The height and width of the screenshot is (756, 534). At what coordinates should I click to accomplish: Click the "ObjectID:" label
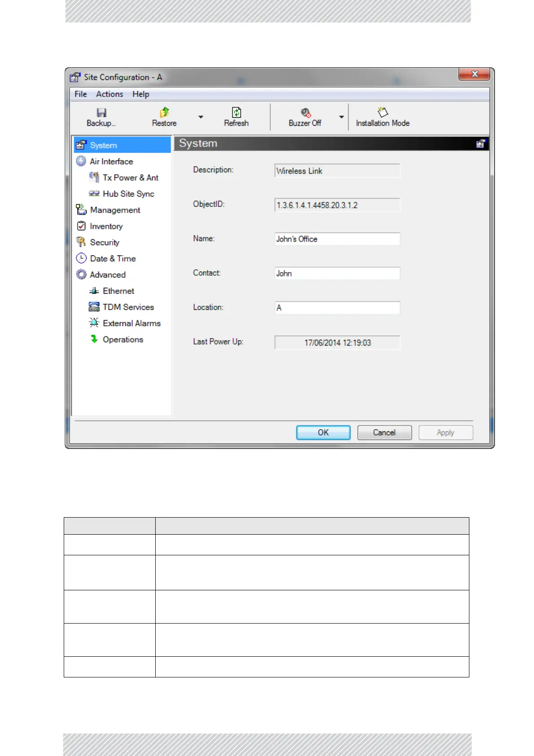coord(209,204)
